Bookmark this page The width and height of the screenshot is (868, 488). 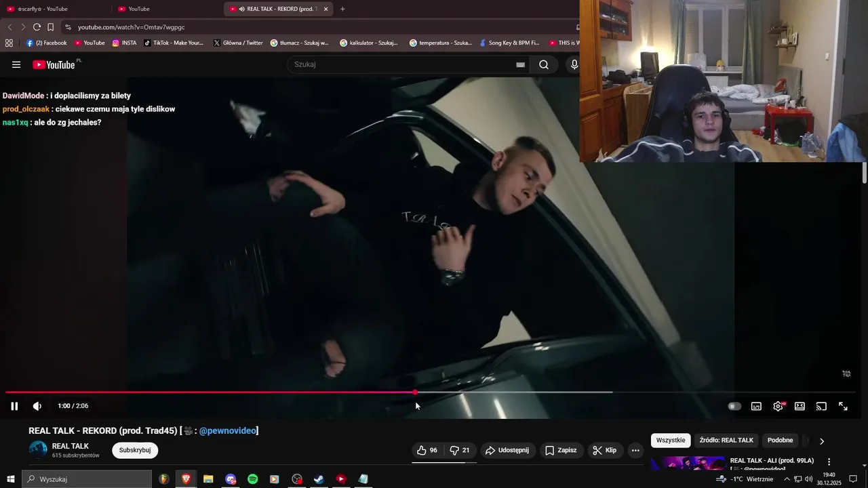(x=50, y=27)
